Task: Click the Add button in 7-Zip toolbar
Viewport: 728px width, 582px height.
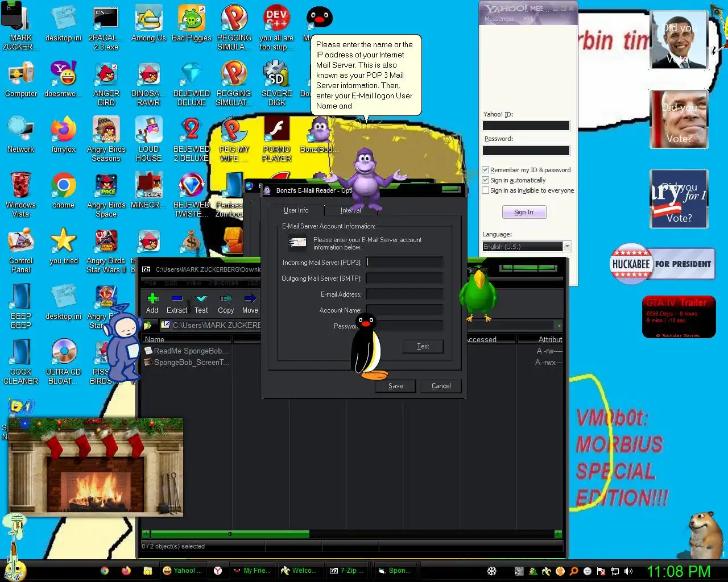Action: tap(152, 303)
